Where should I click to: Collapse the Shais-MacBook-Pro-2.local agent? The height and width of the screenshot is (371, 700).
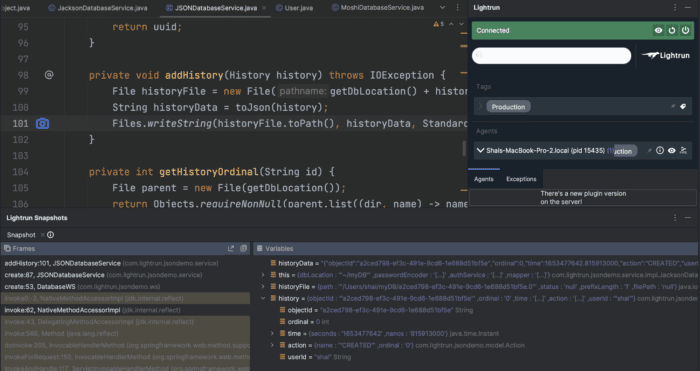coord(480,150)
